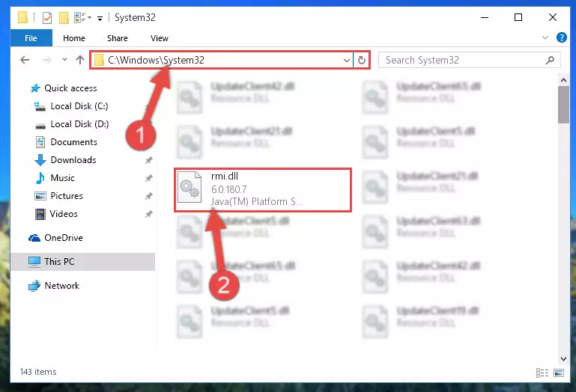
Task: Switch to Large icons view icon
Action: click(x=559, y=373)
